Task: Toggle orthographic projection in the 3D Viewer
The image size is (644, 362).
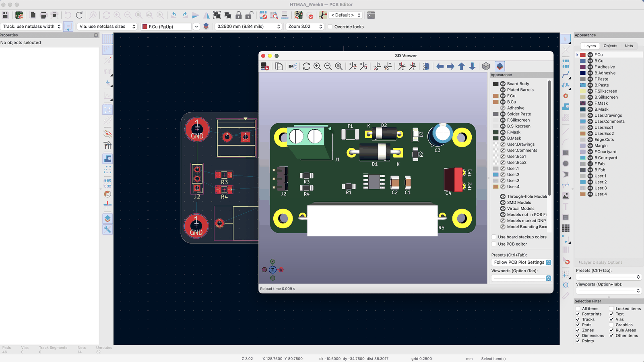Action: click(486, 66)
